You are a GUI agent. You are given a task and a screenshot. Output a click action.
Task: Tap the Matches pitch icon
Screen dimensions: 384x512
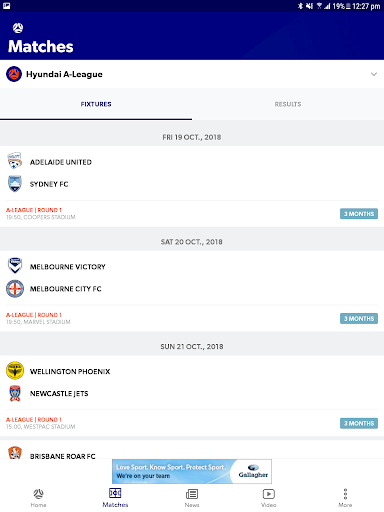tap(115, 493)
